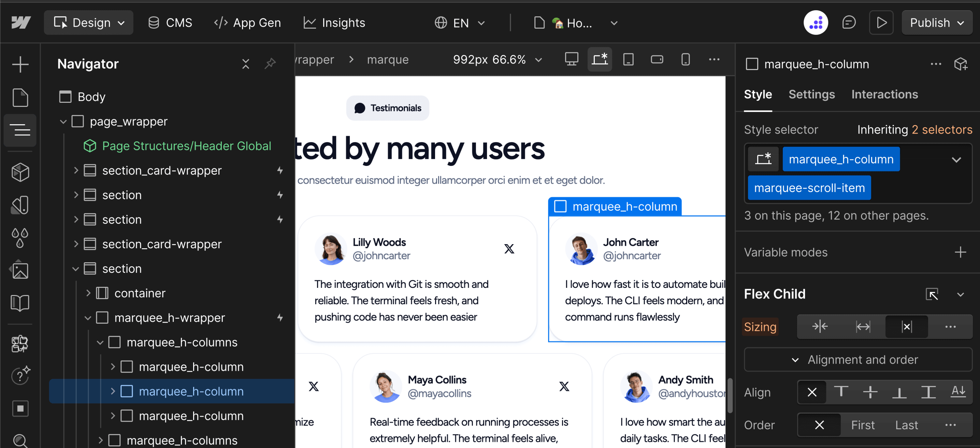Switch to the Interactions tab
Screen dimensions: 980x448
click(x=884, y=94)
